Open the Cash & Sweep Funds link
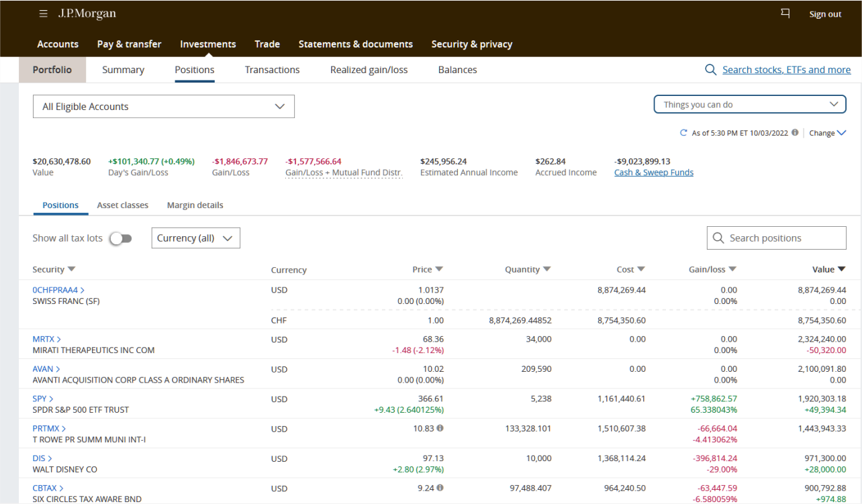Viewport: 862px width, 504px height. (x=654, y=172)
